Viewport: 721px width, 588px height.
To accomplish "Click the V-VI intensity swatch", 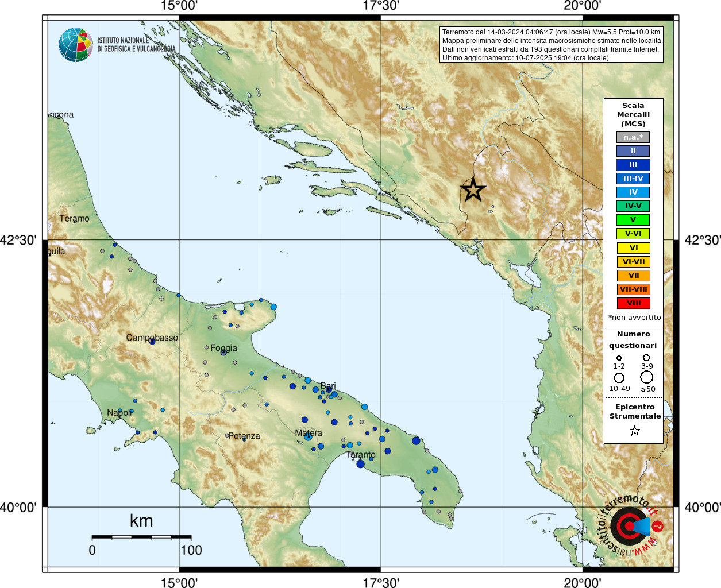I will [x=633, y=234].
